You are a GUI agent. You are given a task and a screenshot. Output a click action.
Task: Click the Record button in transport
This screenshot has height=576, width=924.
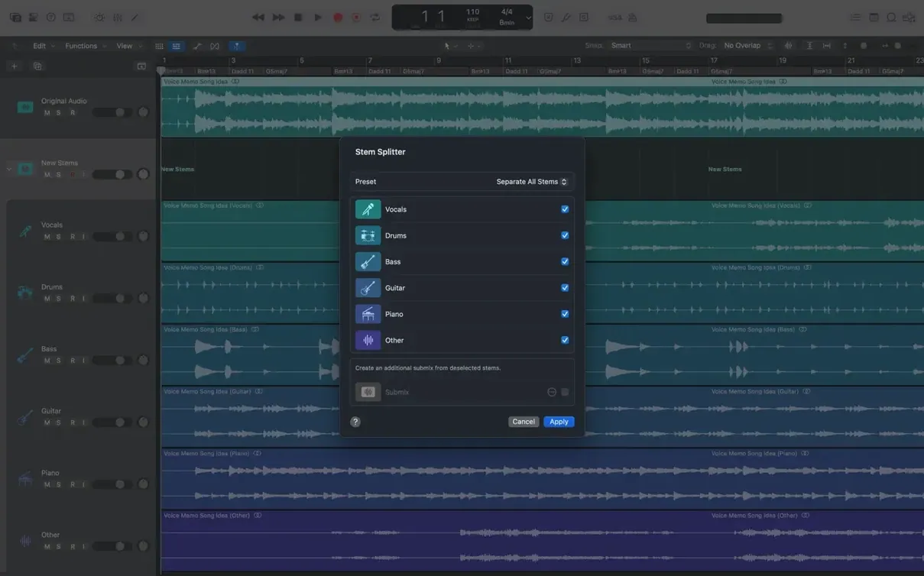pos(338,17)
